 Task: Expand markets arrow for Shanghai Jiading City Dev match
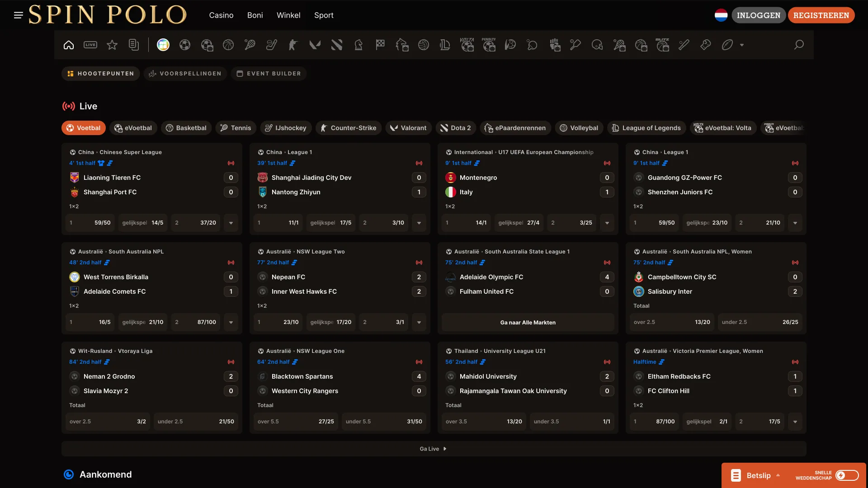[x=419, y=223]
